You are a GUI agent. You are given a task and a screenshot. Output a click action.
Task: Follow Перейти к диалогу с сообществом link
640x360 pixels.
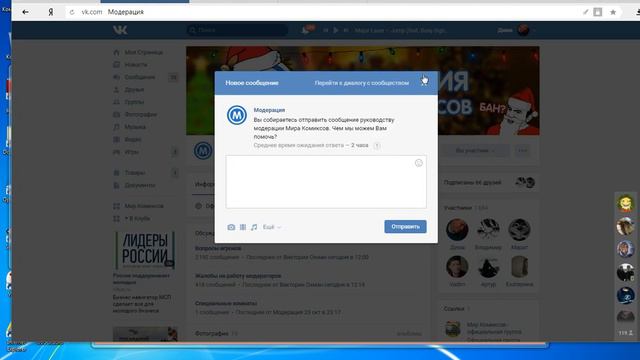[x=362, y=83]
